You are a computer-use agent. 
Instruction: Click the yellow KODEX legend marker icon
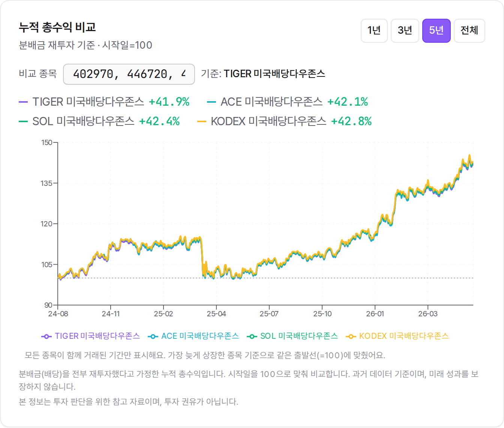click(351, 337)
